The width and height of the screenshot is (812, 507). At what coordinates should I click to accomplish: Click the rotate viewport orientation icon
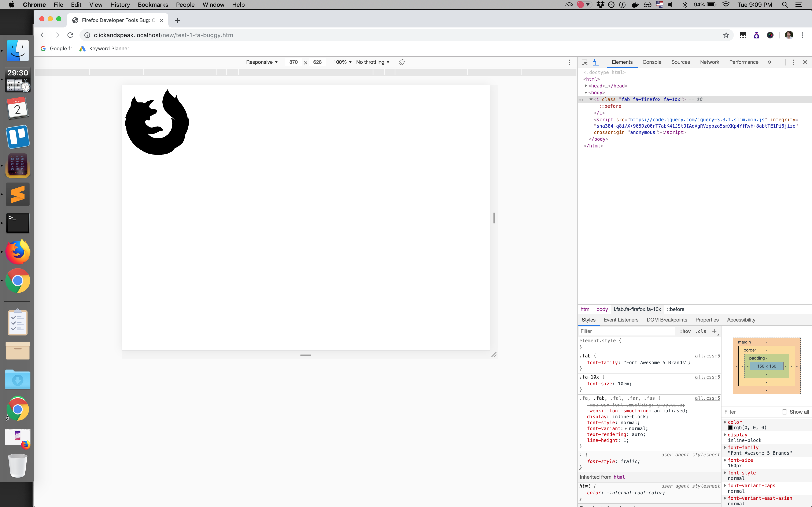402,62
